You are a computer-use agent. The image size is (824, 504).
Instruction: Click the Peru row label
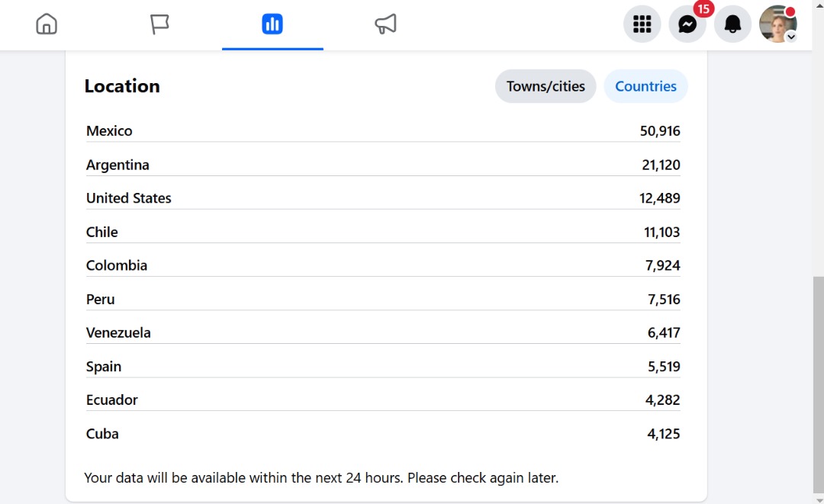coord(101,299)
